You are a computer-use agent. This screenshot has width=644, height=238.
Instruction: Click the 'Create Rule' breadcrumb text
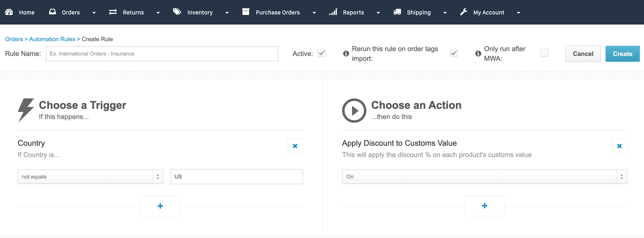[97, 39]
